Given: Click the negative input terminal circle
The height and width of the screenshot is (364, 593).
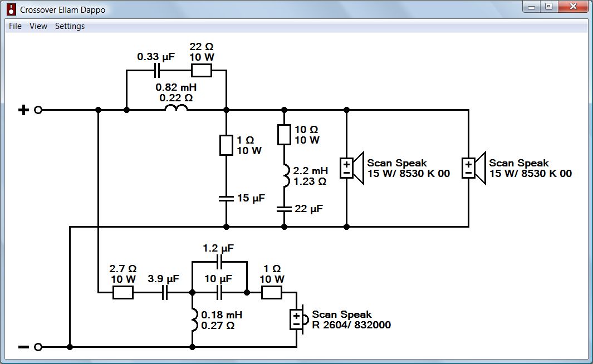Looking at the screenshot, I should tap(38, 347).
